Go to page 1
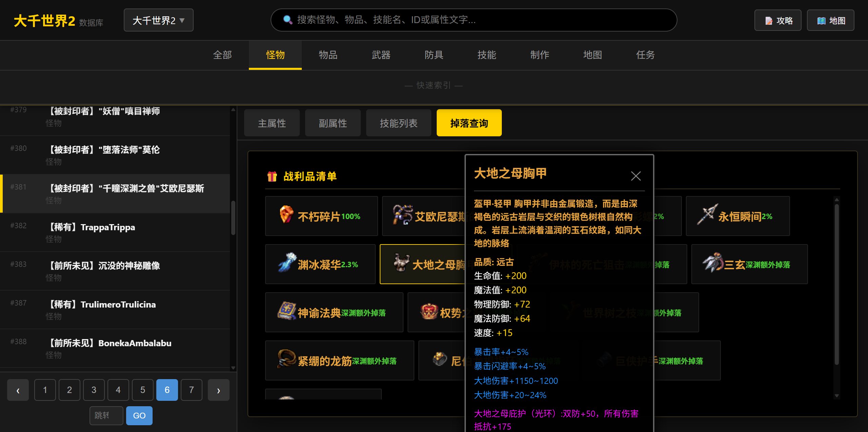The height and width of the screenshot is (432, 868). (45, 390)
